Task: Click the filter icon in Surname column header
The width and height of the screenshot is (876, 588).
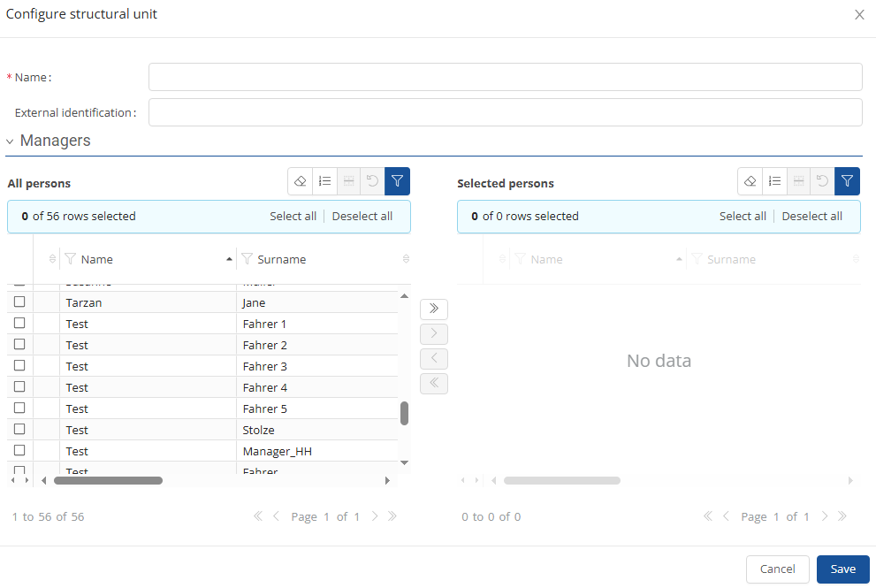Action: point(248,259)
